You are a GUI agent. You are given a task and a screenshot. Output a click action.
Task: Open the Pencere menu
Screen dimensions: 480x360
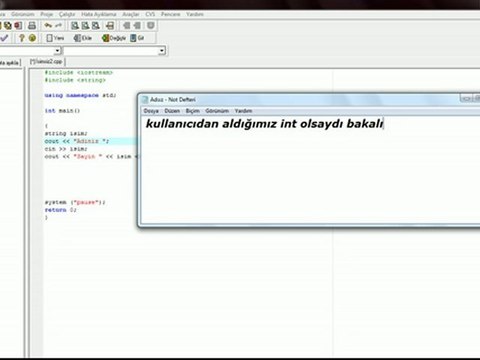pyautogui.click(x=170, y=14)
